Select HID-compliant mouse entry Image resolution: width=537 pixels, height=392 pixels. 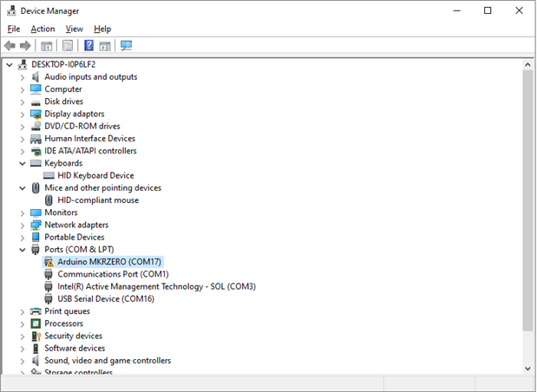point(98,200)
